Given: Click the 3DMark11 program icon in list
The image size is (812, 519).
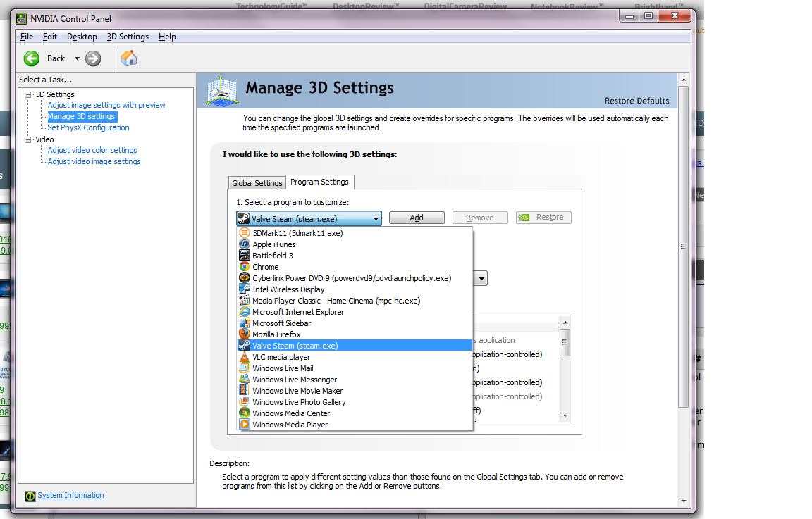Looking at the screenshot, I should [x=245, y=233].
